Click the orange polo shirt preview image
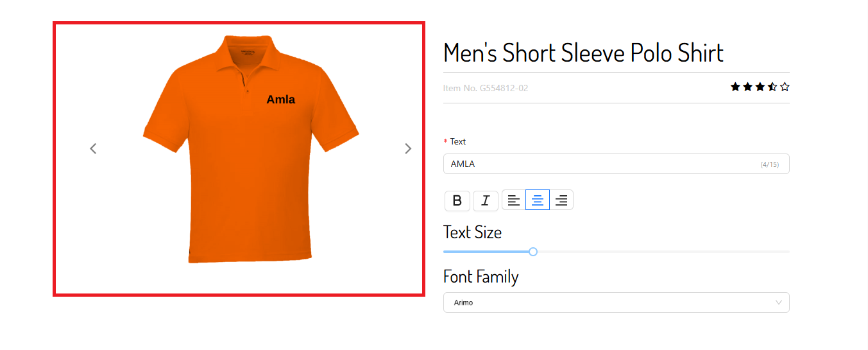 pyautogui.click(x=251, y=149)
